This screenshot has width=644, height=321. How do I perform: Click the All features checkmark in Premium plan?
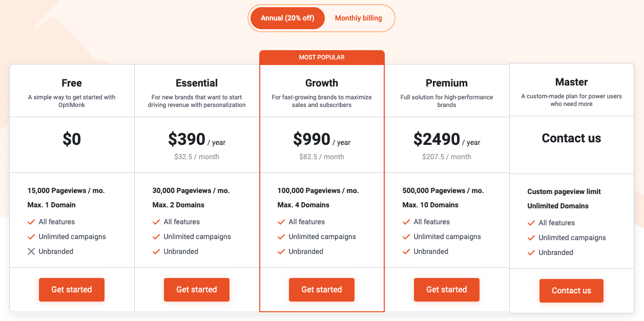[406, 222]
